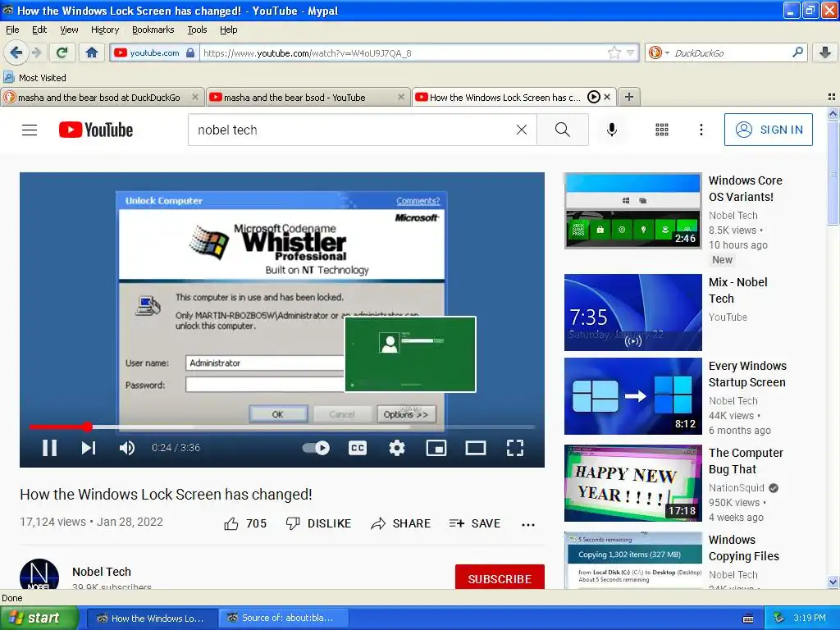Screen dimensions: 840x630
Task: Mute the tab via the playing-audio icon
Action: pos(594,97)
